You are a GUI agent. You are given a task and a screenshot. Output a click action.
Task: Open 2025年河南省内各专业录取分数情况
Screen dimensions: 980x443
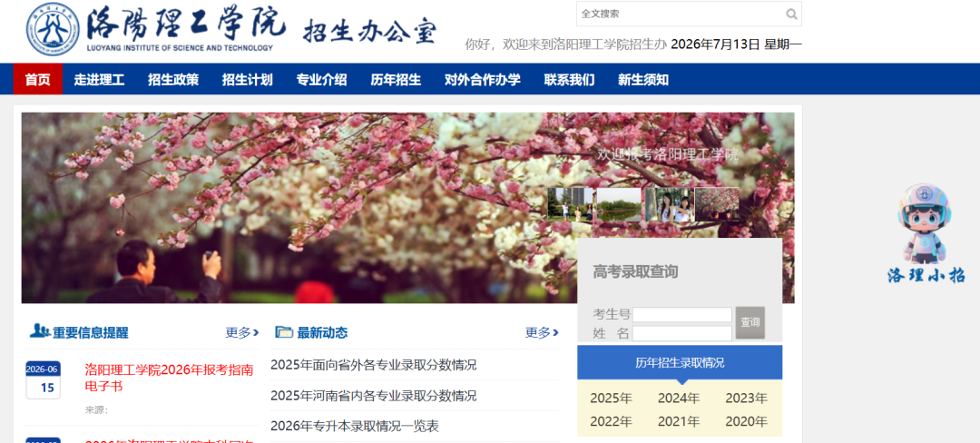[374, 396]
